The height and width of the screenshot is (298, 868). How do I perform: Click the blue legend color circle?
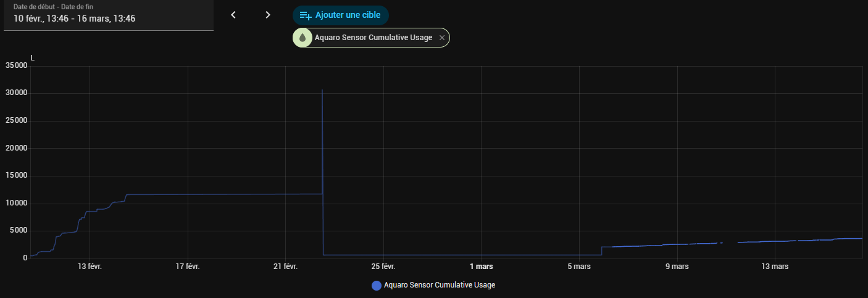376,285
